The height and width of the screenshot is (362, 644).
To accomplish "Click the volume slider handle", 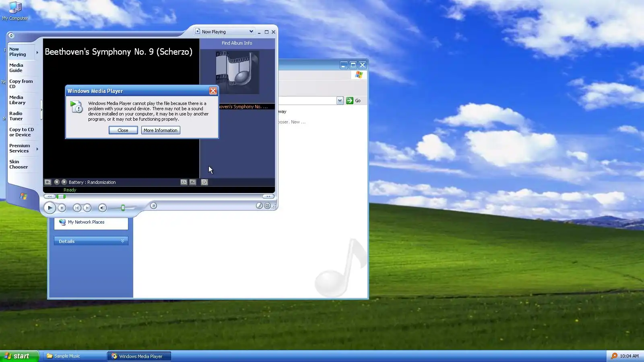I will pos(123,208).
